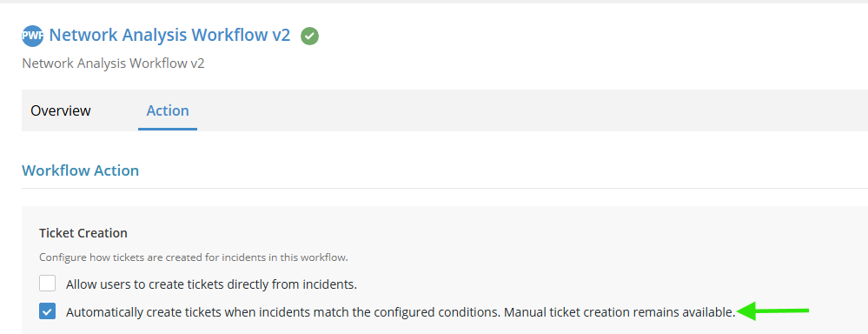Viewport: 868px width, 334px height.
Task: Click the empty tab bar area right of Action
Action: point(532,110)
